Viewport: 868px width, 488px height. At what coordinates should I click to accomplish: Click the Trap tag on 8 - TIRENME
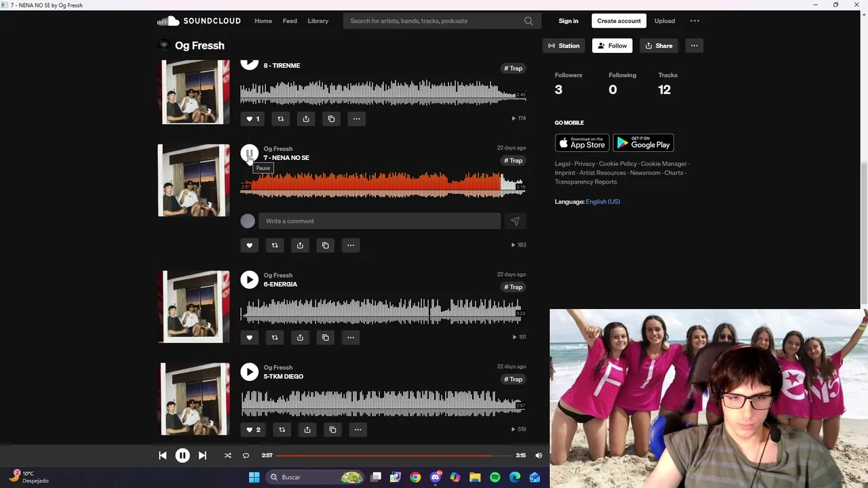click(513, 68)
